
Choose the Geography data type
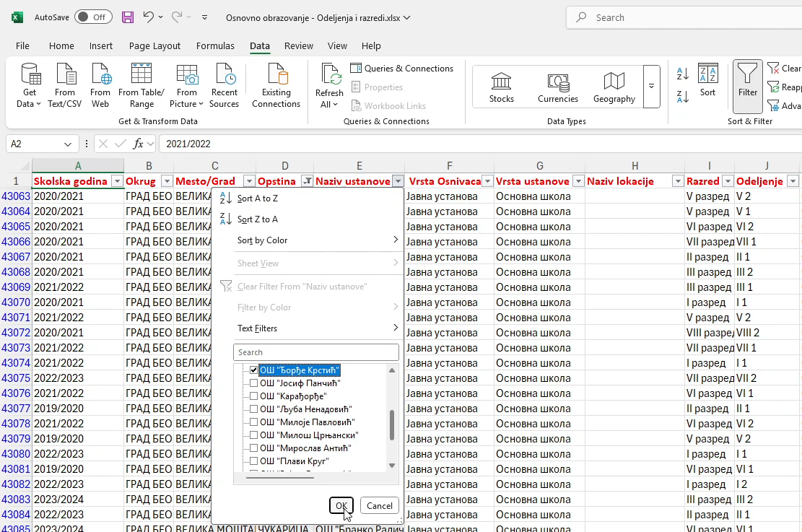pyautogui.click(x=614, y=87)
